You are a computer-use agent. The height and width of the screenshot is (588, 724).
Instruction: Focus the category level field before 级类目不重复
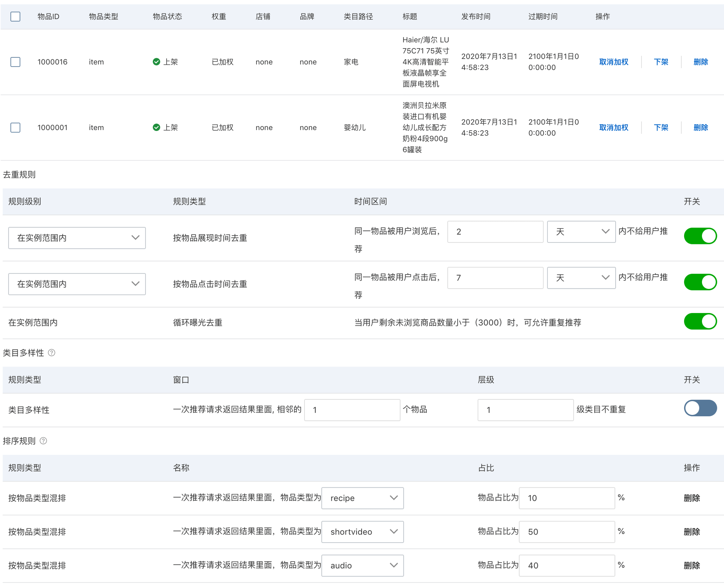click(x=525, y=410)
